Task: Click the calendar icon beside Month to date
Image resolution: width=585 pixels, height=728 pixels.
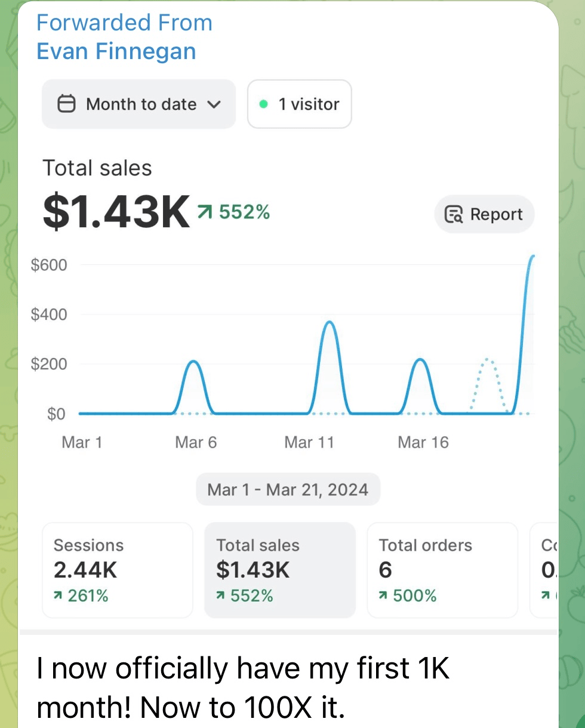Action: [66, 104]
